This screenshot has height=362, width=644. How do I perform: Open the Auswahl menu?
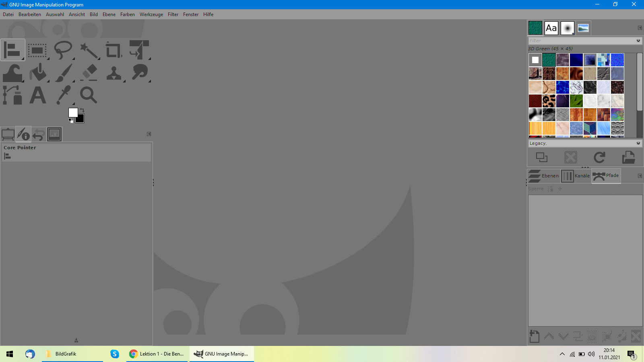click(55, 14)
